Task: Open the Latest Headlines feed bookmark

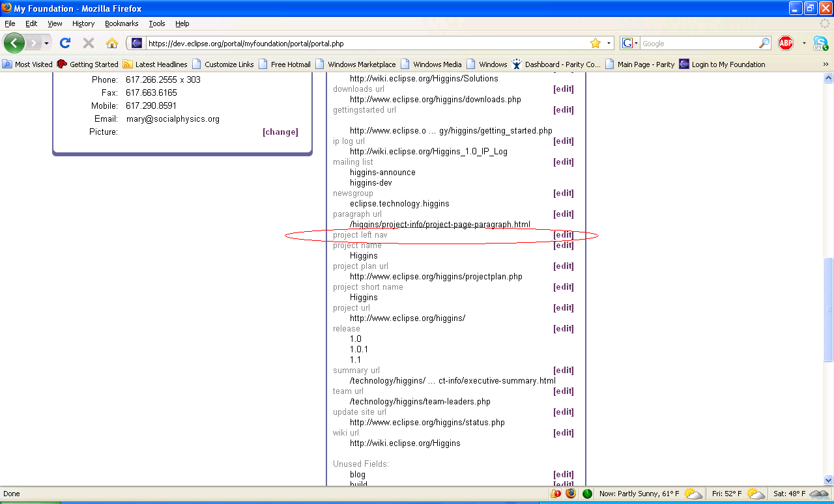Action: point(155,64)
